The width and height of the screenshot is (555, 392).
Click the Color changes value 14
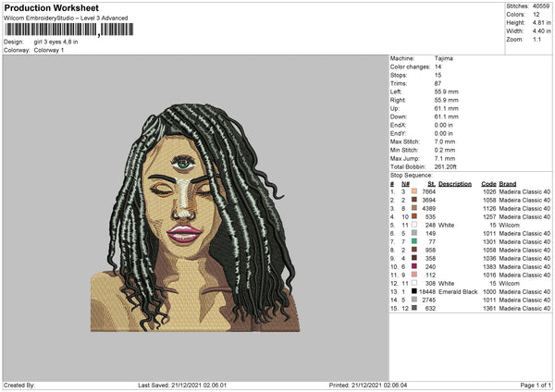[x=438, y=67]
